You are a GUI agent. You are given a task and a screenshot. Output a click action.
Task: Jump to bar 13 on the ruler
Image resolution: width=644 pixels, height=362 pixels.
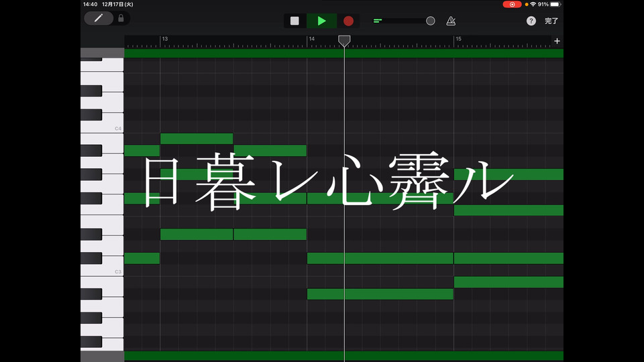[165, 39]
